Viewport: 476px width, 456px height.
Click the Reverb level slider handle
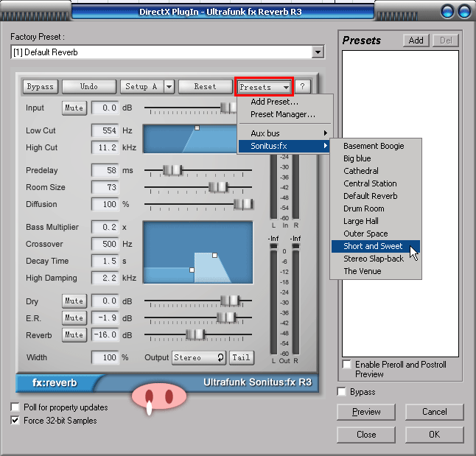(x=195, y=334)
